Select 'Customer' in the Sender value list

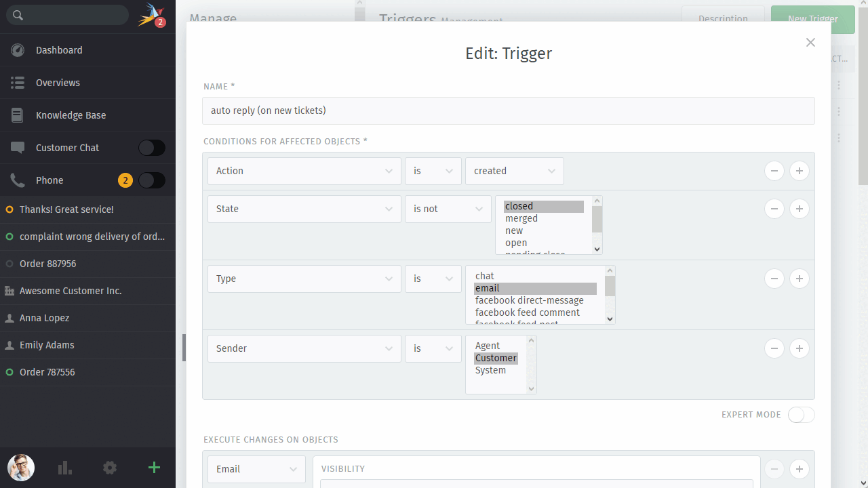(496, 358)
